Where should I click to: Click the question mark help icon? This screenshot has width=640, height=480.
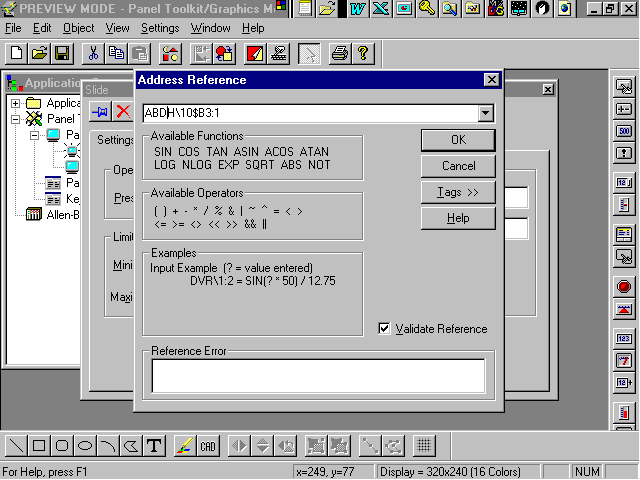[362, 53]
